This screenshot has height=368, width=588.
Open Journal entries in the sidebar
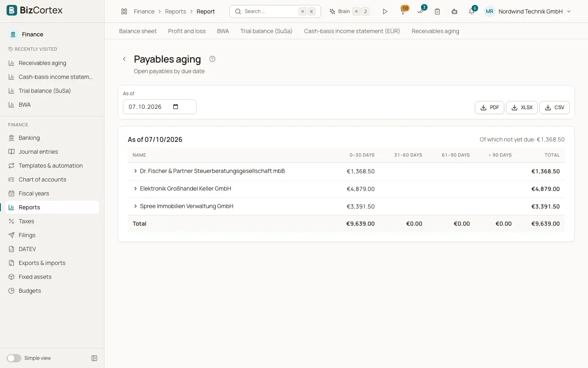[x=52, y=152]
